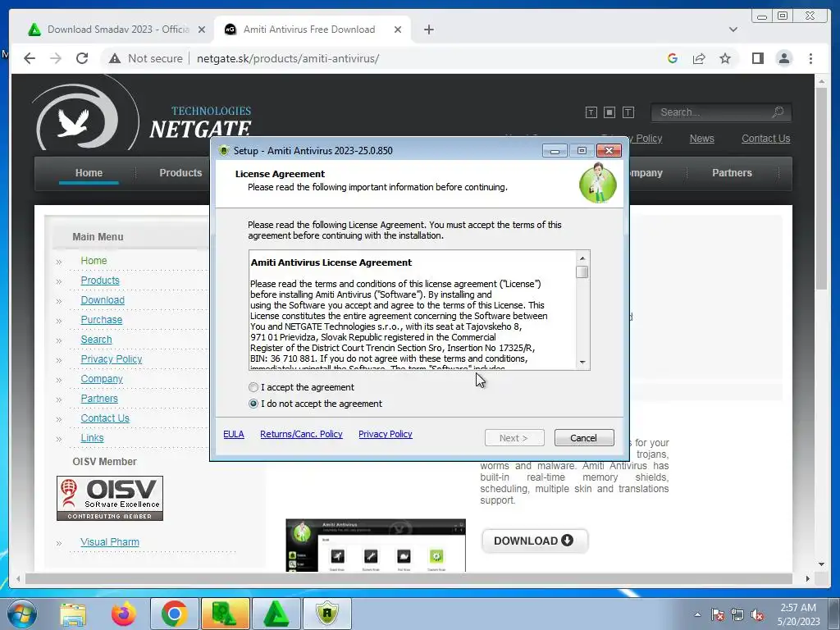Image resolution: width=840 pixels, height=630 pixels.
Task: Select Partners in navigation bar
Action: pyautogui.click(x=732, y=173)
